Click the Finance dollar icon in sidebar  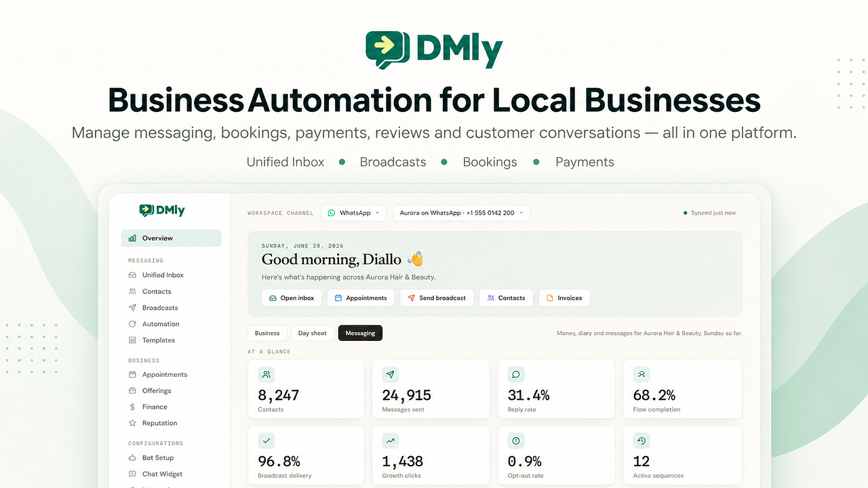[x=132, y=407]
